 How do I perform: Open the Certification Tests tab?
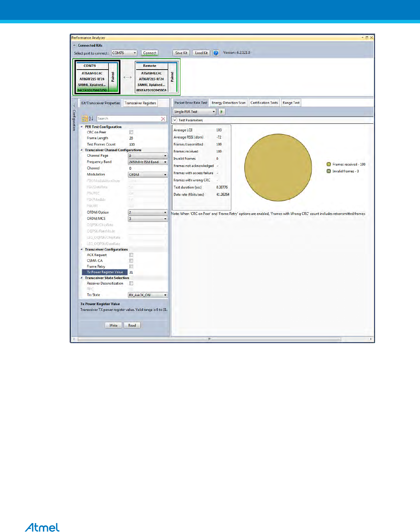tap(264, 103)
